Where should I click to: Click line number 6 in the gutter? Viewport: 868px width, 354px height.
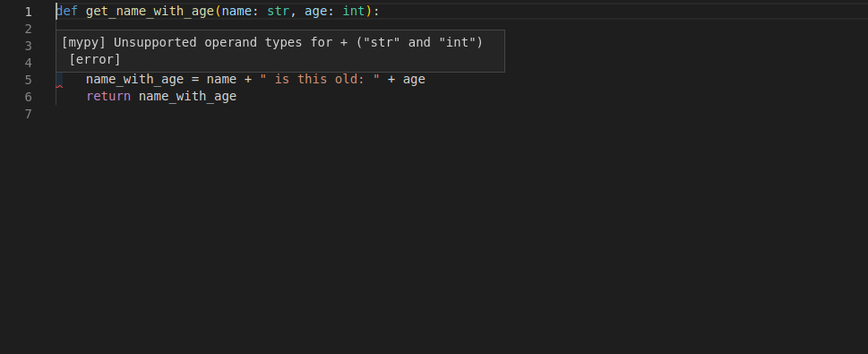point(29,97)
